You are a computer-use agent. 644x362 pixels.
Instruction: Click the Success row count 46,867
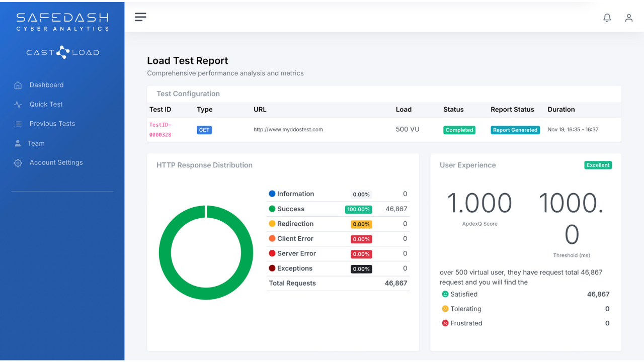coord(396,209)
